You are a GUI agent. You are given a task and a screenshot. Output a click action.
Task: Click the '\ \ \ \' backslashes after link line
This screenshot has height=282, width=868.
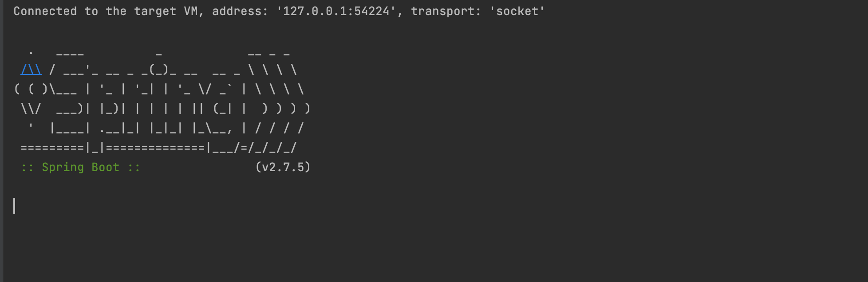tap(272, 70)
